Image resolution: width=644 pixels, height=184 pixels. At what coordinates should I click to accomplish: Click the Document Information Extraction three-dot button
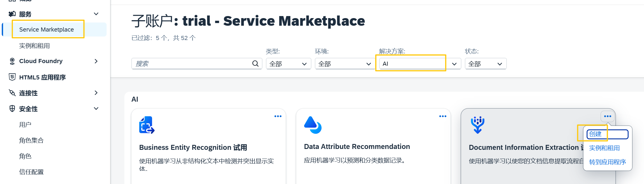tap(608, 116)
